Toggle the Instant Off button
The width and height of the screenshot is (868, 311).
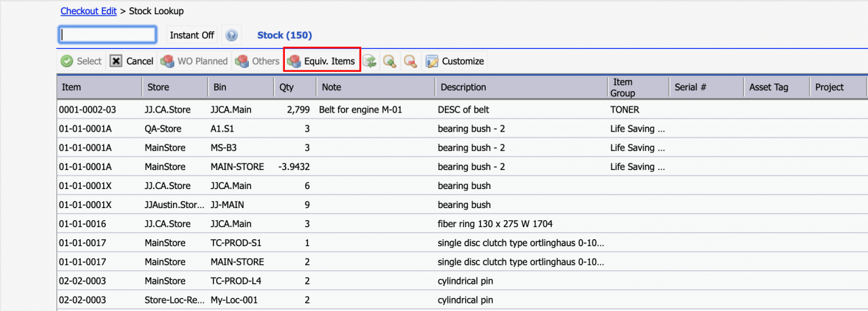tap(192, 35)
